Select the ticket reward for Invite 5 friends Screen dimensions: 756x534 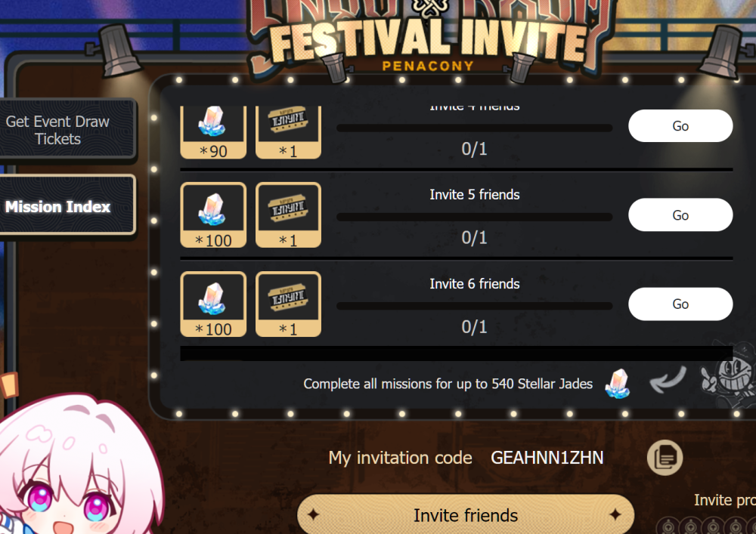[288, 215]
